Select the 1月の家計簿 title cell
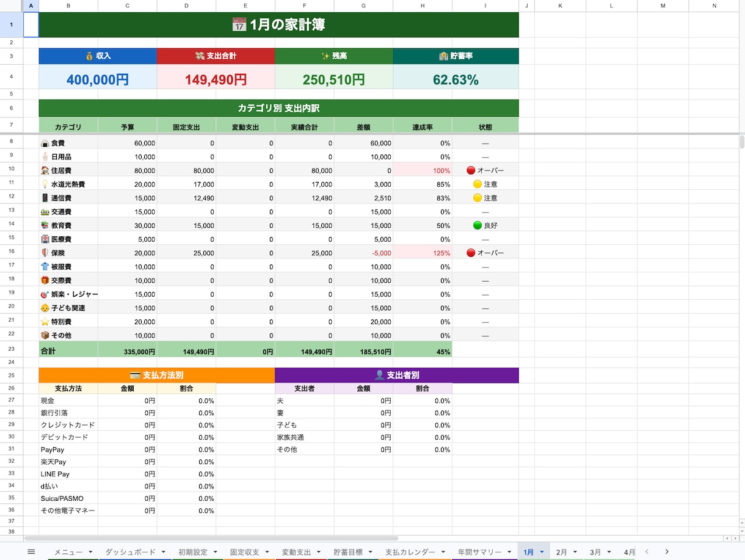The height and width of the screenshot is (560, 745). [x=279, y=25]
